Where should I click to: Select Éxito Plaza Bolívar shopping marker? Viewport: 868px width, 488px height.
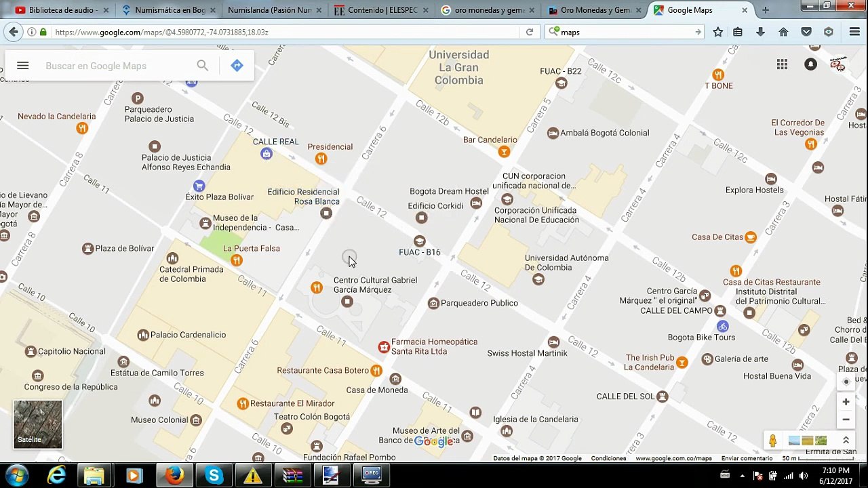(x=199, y=186)
